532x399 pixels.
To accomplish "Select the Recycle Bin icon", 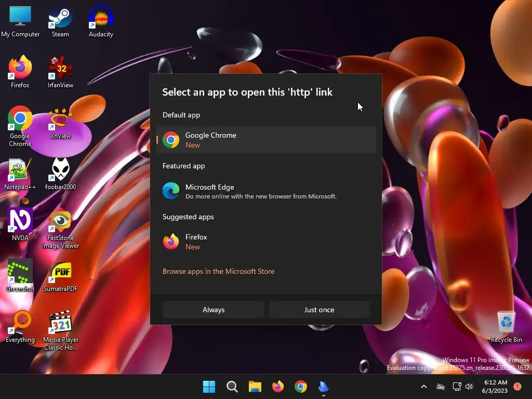I will [x=506, y=327].
